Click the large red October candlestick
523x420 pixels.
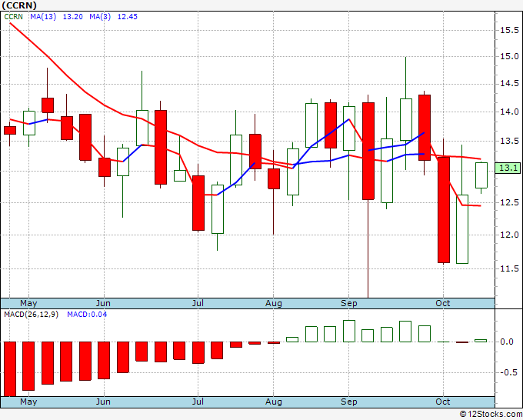pyautogui.click(x=444, y=210)
